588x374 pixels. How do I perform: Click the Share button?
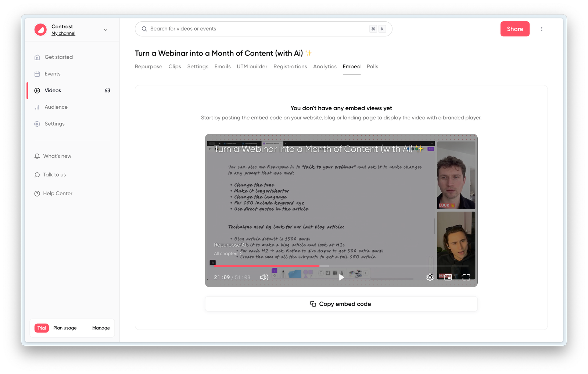click(514, 29)
